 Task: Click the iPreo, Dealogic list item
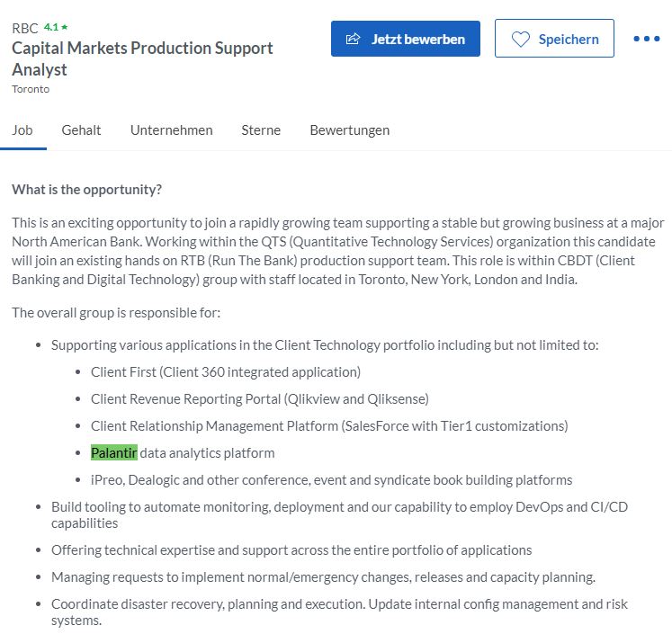click(x=331, y=479)
